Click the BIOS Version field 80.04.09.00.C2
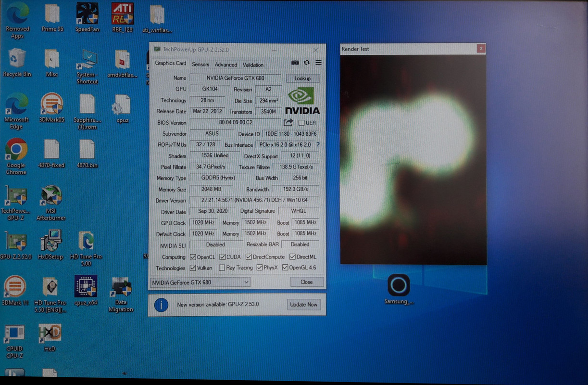 pyautogui.click(x=235, y=123)
